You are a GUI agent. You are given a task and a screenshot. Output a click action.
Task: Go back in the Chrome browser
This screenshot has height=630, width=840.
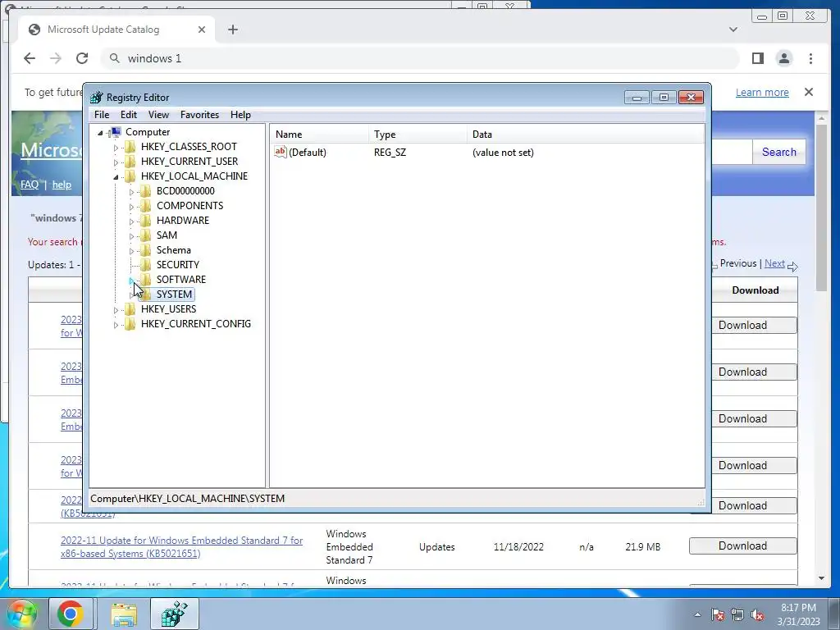pos(30,58)
